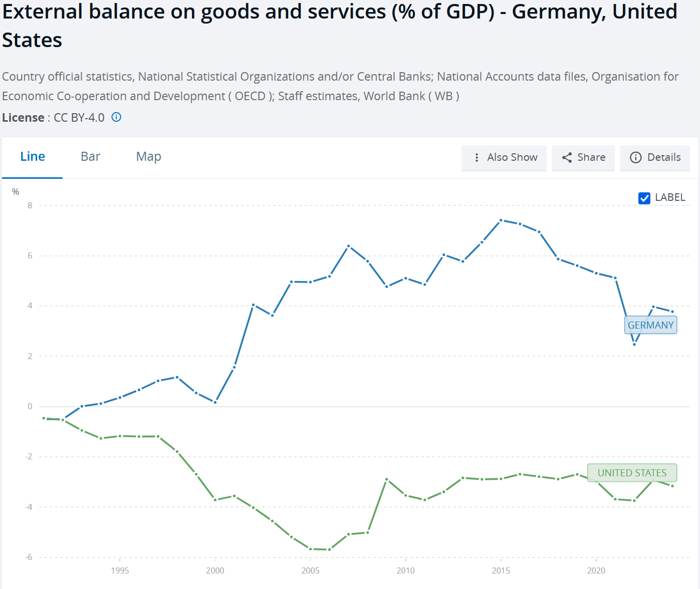Click the UNITED STATES series label
Viewport: 700px width, 589px height.
pyautogui.click(x=632, y=473)
